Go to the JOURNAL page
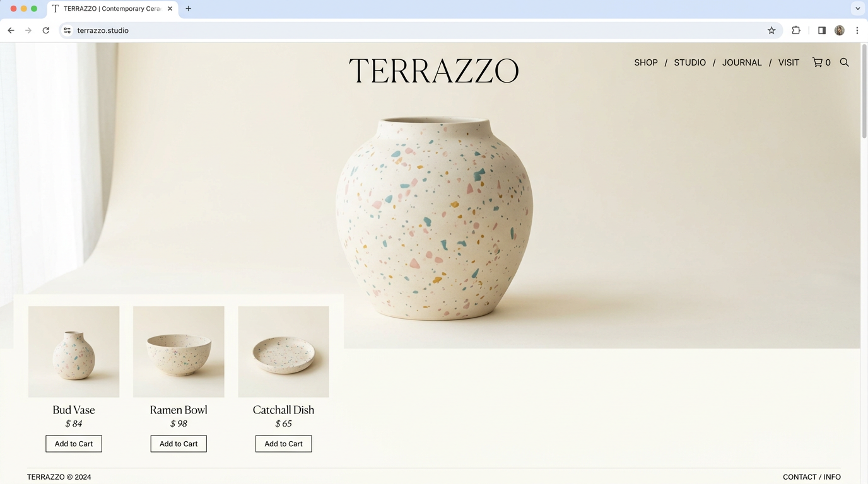Image resolution: width=868 pixels, height=484 pixels. click(742, 62)
